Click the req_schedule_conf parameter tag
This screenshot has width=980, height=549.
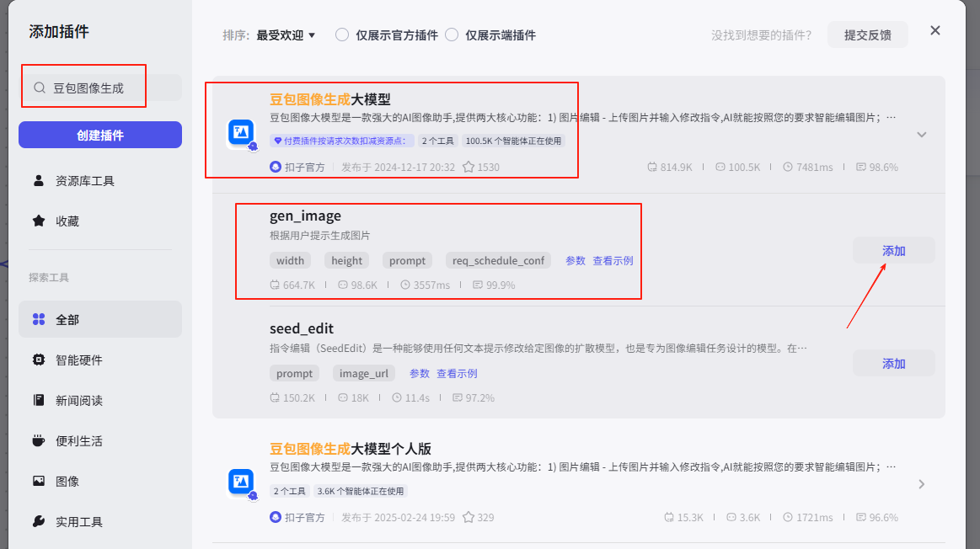click(x=498, y=260)
